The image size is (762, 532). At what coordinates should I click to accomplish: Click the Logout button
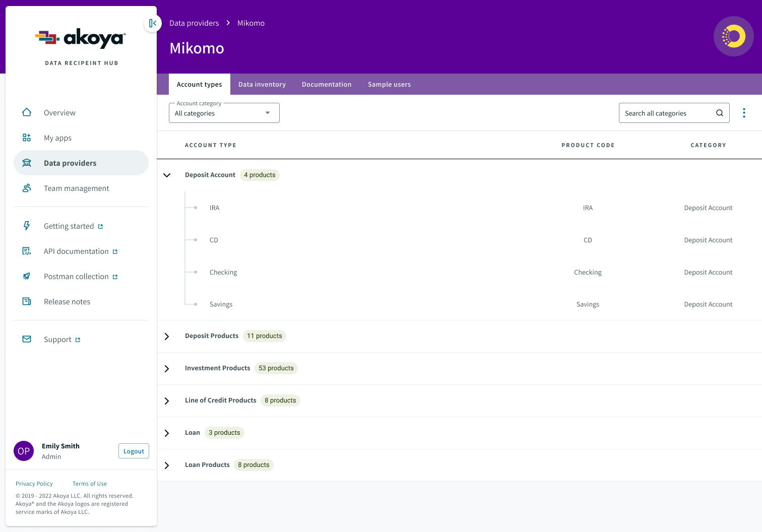[x=134, y=451]
